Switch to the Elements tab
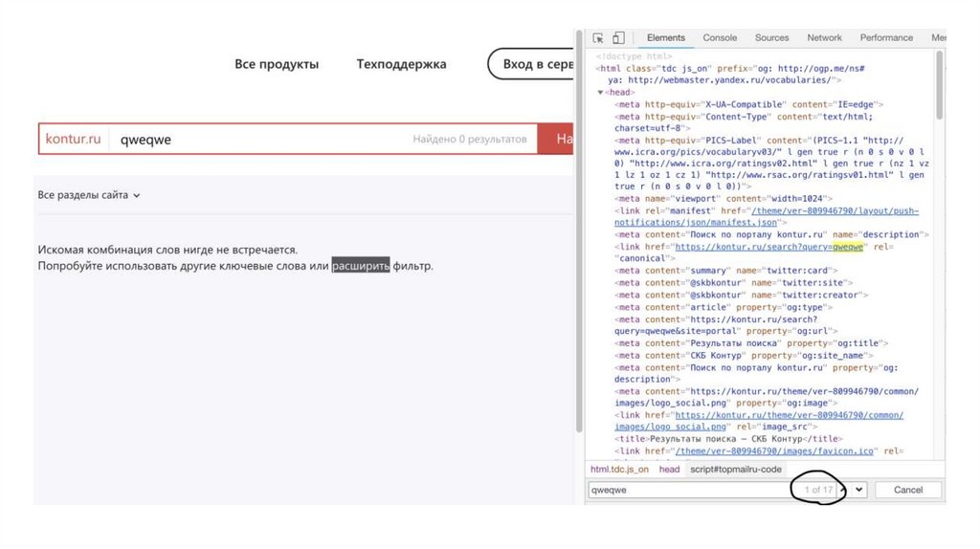The width and height of the screenshot is (980, 549). (x=666, y=37)
